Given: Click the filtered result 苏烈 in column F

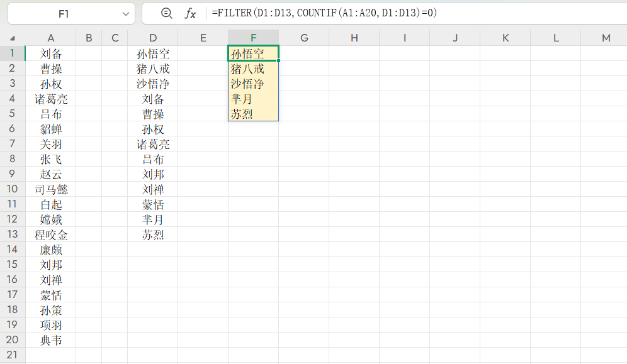Looking at the screenshot, I should coord(253,114).
